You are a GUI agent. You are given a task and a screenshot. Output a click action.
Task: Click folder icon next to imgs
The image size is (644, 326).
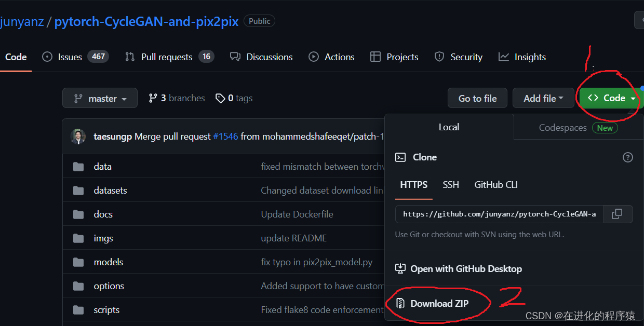[78, 238]
